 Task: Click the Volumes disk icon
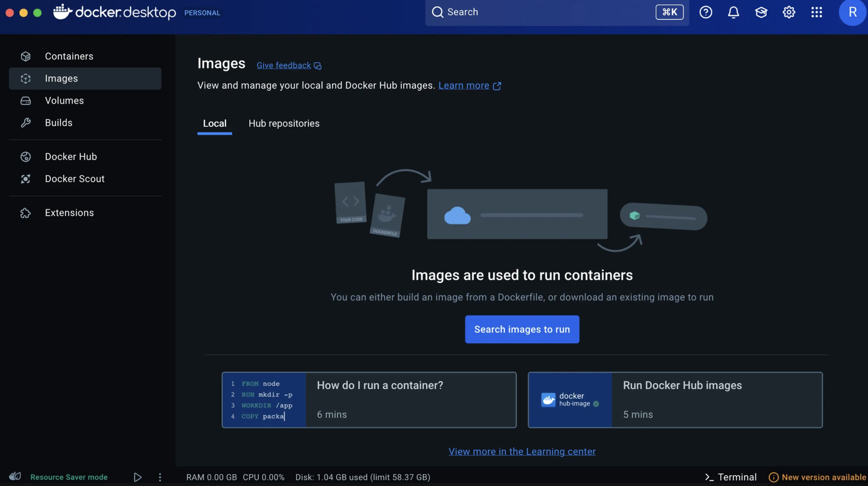pyautogui.click(x=25, y=101)
